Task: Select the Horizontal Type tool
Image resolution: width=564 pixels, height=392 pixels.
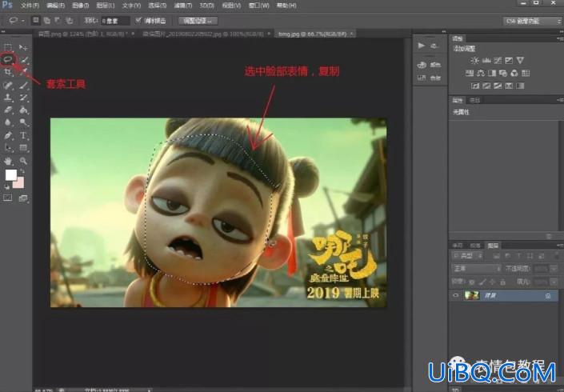Action: (23, 135)
